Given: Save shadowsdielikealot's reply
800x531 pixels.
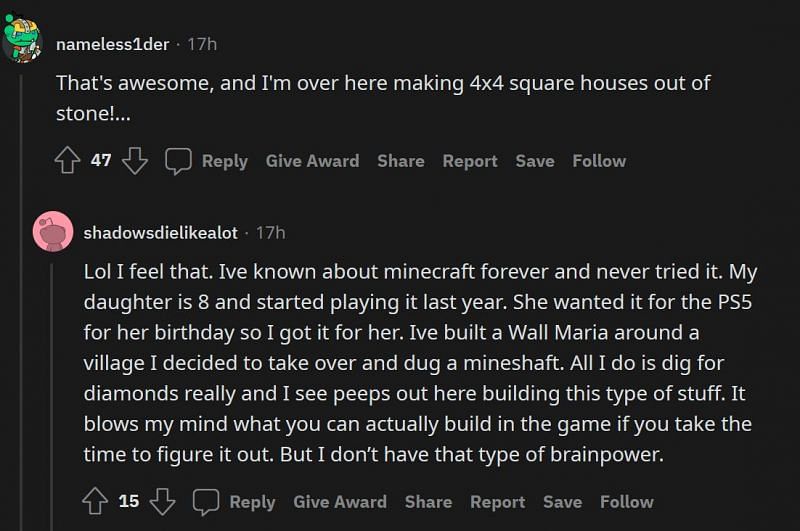Looking at the screenshot, I should tap(562, 502).
